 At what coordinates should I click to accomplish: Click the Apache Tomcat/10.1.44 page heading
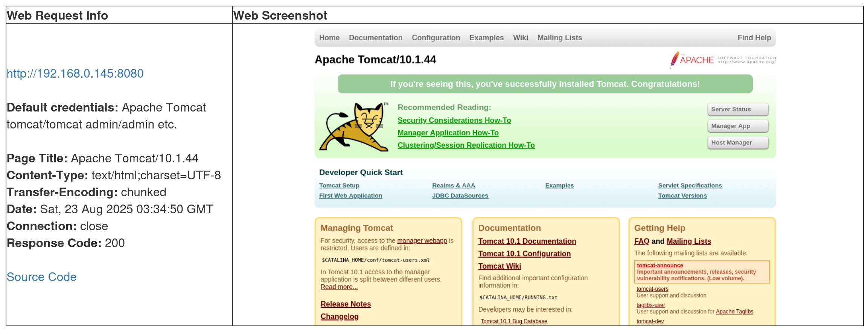point(375,60)
